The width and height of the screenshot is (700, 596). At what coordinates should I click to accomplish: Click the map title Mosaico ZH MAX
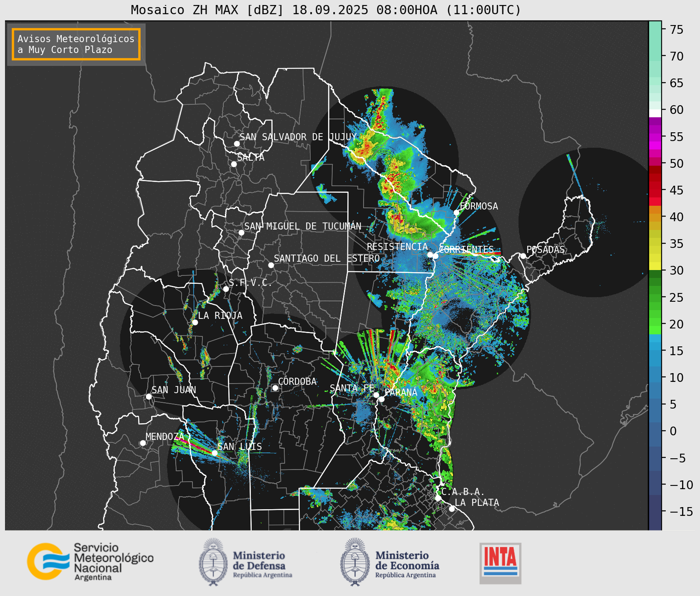pos(326,10)
